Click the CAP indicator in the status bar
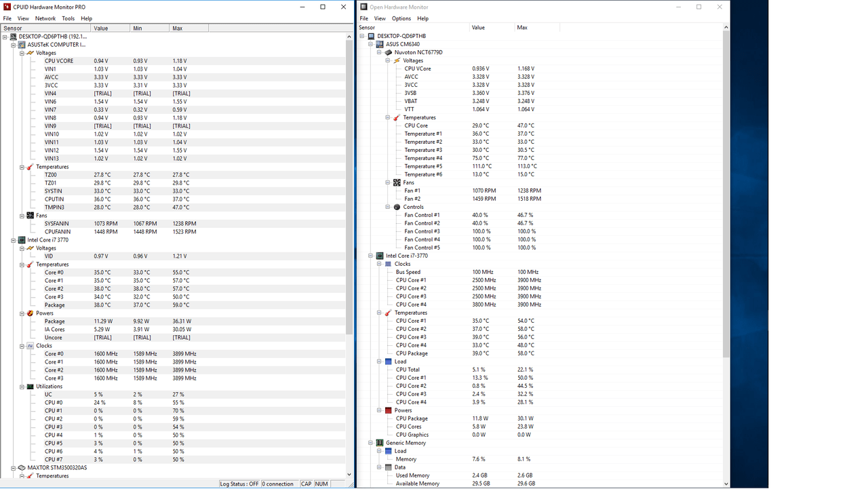 point(306,484)
